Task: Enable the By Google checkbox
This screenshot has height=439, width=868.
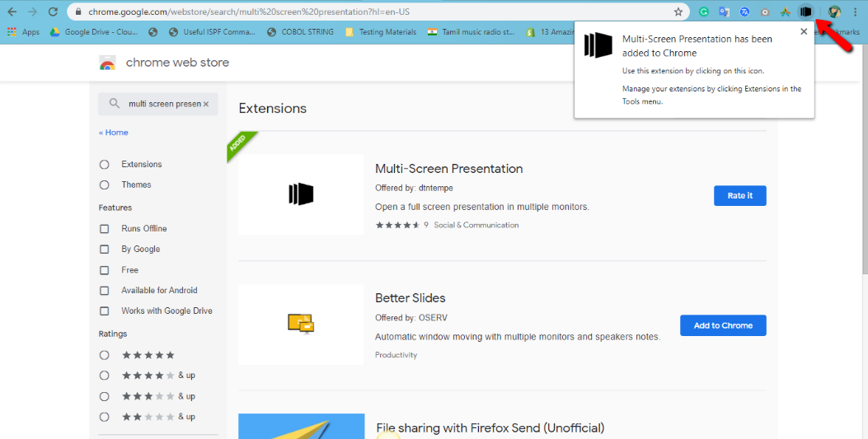Action: [104, 250]
